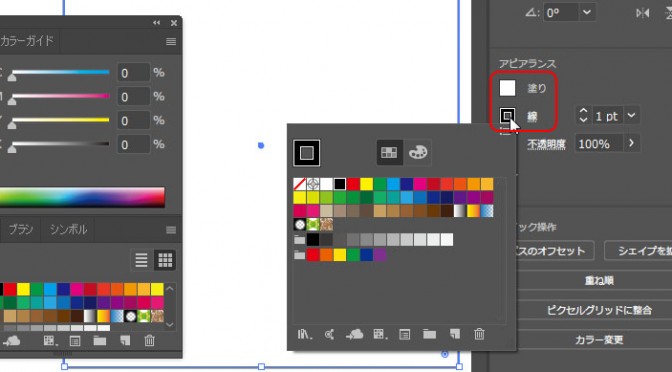Select the swatches mode icon in popup
Image resolution: width=672 pixels, height=372 pixels.
click(x=389, y=153)
